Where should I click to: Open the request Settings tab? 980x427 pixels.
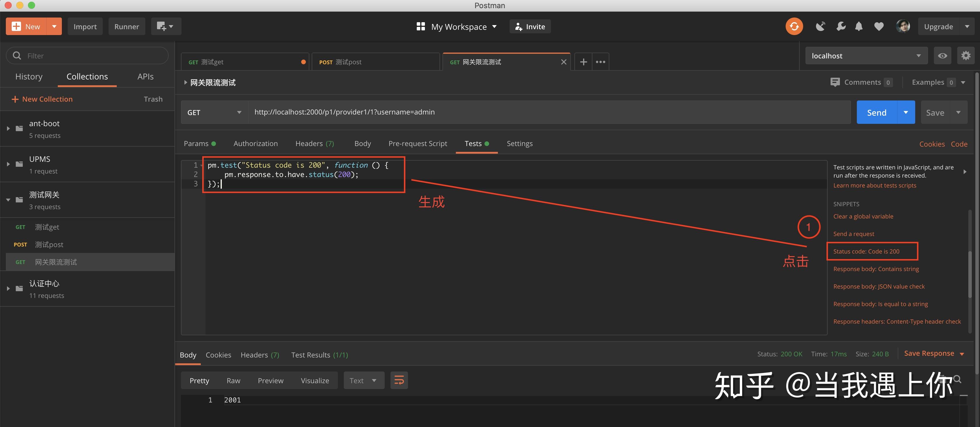[x=520, y=143]
